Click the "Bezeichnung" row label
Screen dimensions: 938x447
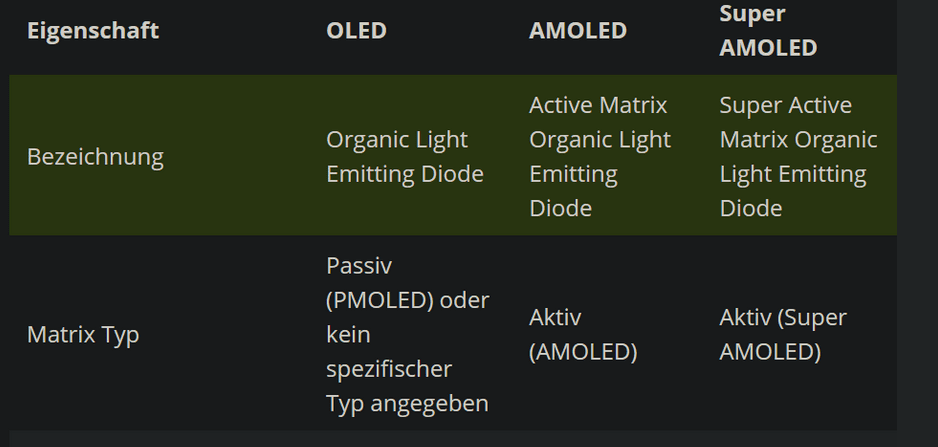coord(95,157)
